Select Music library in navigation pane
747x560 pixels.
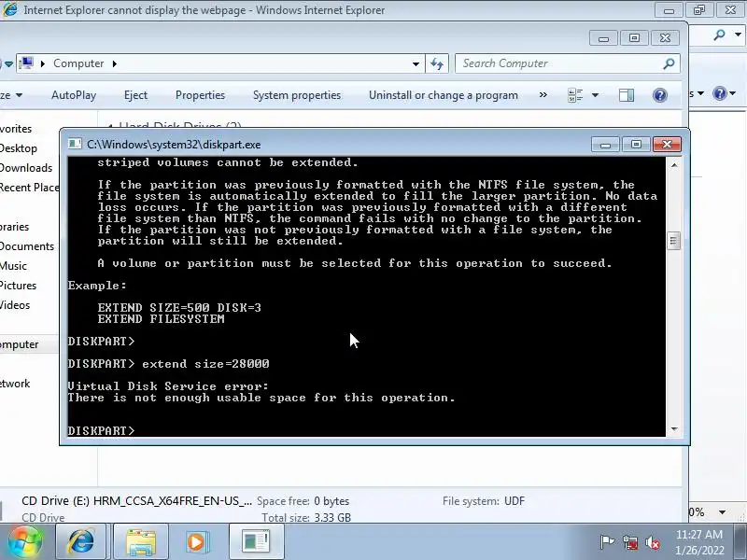pos(13,266)
